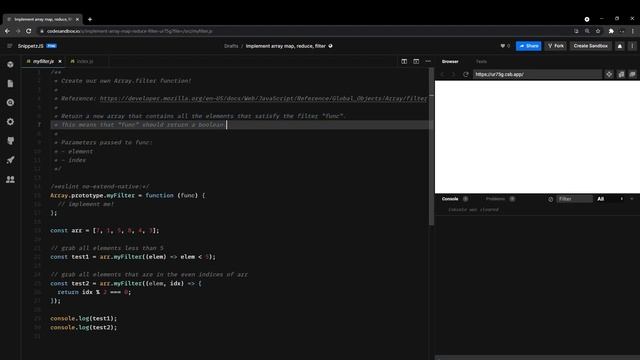Click the Drafts breadcrumb link
The image size is (640, 360).
(231, 46)
